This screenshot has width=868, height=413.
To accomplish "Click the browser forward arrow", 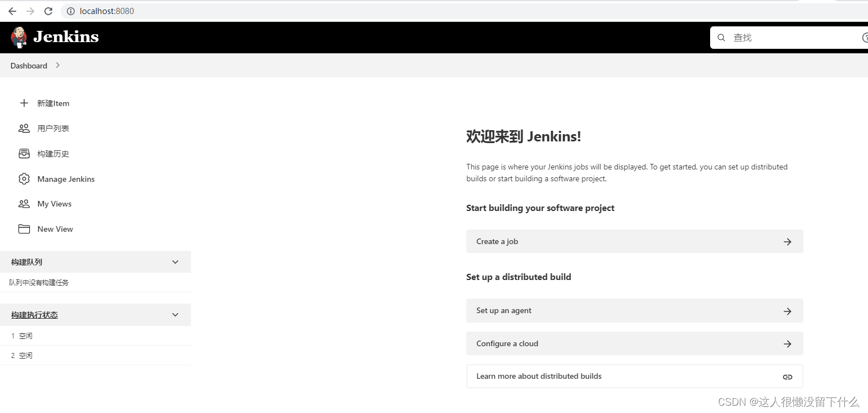I will click(30, 11).
